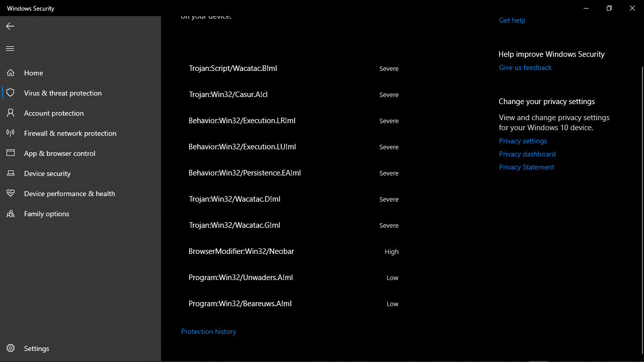Minimize the Windows Security window
The height and width of the screenshot is (362, 644).
(586, 8)
